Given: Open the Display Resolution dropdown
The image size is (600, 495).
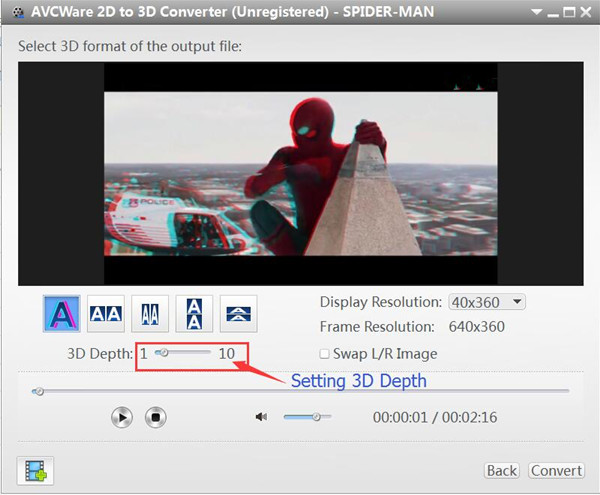Looking at the screenshot, I should [487, 302].
